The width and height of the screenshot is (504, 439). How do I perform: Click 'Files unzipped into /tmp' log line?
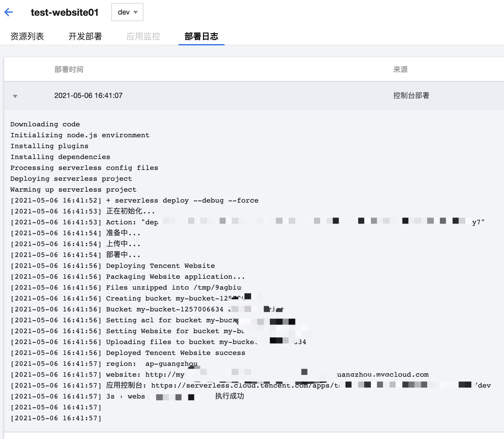126,288
